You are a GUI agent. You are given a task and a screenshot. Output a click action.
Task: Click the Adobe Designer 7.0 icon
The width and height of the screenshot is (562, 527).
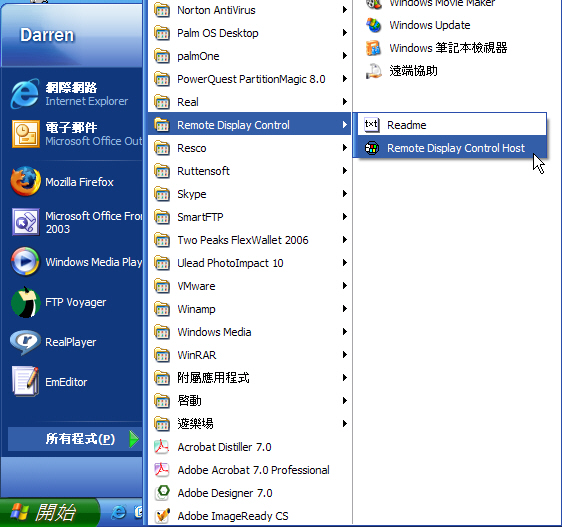click(162, 493)
